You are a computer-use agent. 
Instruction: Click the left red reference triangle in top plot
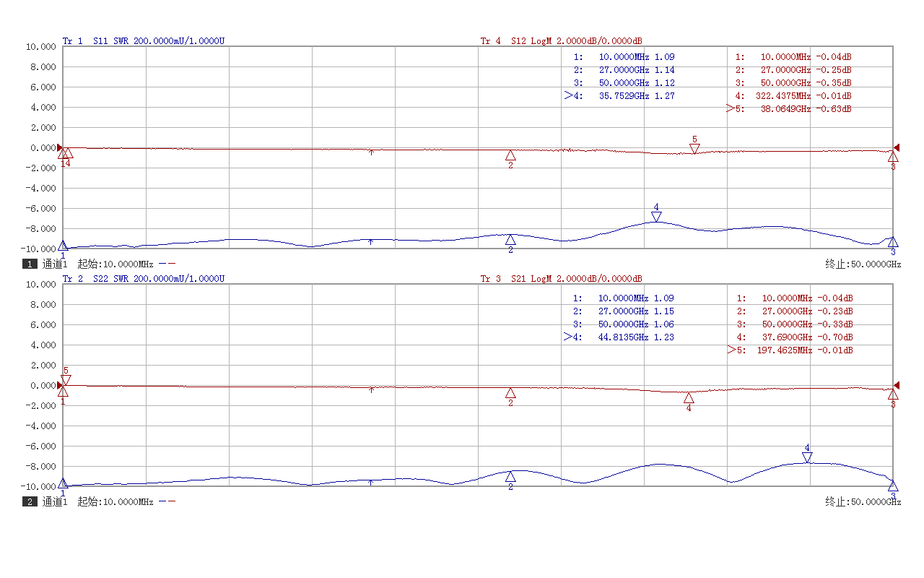point(61,147)
